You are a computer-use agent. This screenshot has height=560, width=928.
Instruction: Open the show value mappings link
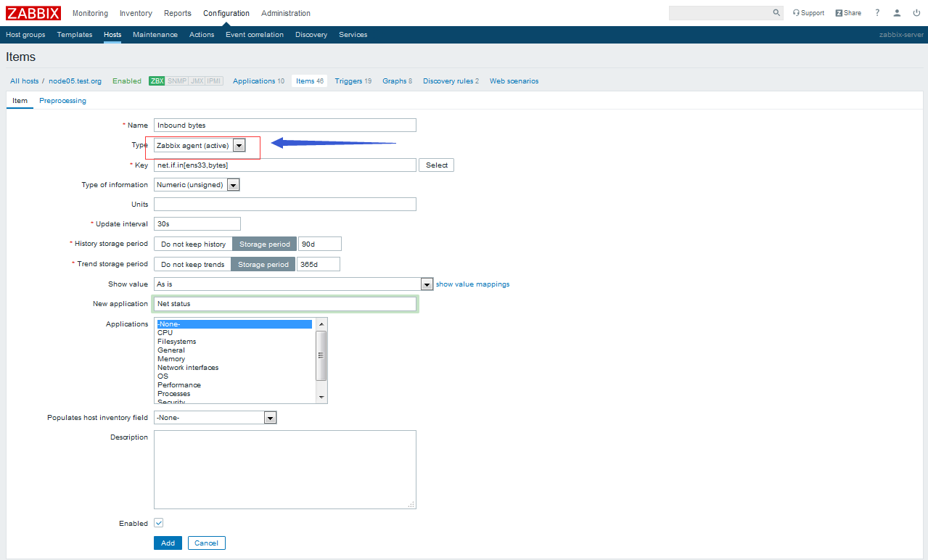472,284
